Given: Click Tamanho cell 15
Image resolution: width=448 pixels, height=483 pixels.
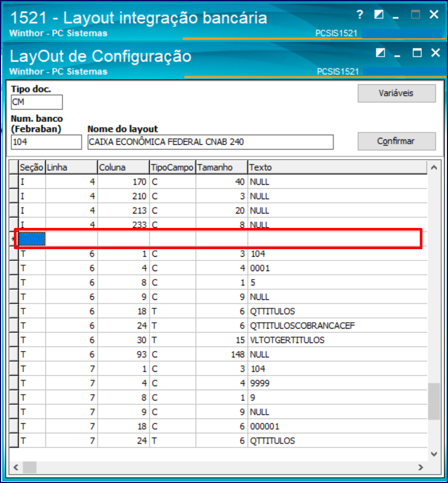Looking at the screenshot, I should 222,340.
